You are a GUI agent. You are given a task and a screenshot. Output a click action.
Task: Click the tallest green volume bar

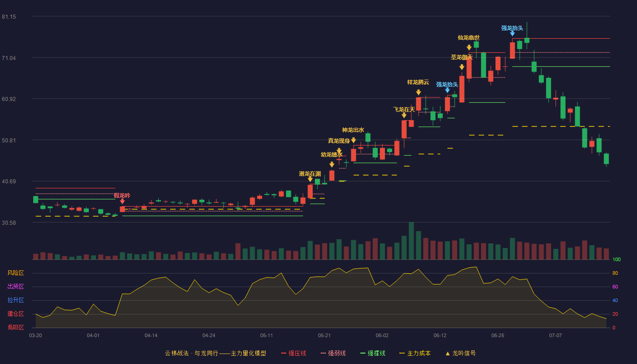pyautogui.click(x=411, y=241)
